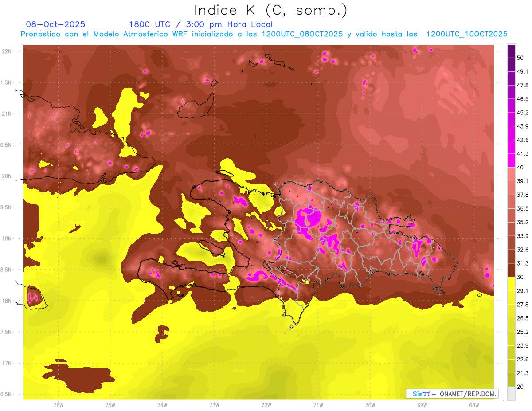Image resolution: width=532 pixels, height=411 pixels.
Task: Click the 68W longitude axis label
Action: click(473, 405)
